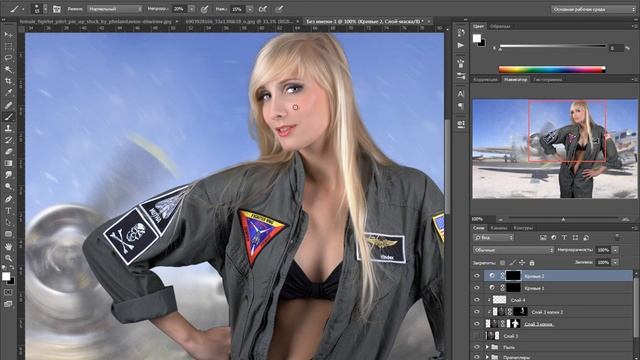Viewport: 640px width, 360px height.
Task: Hide the Слой 4 layer
Action: tap(477, 300)
